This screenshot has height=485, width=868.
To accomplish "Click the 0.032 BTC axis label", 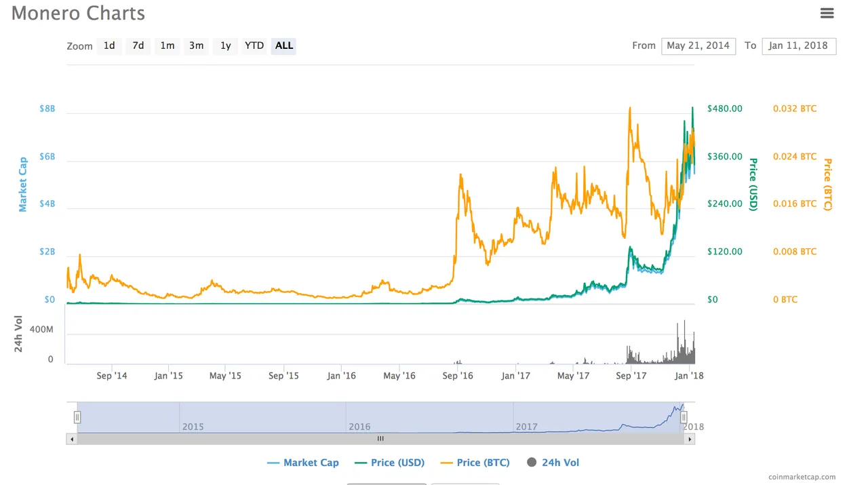I will [x=795, y=109].
